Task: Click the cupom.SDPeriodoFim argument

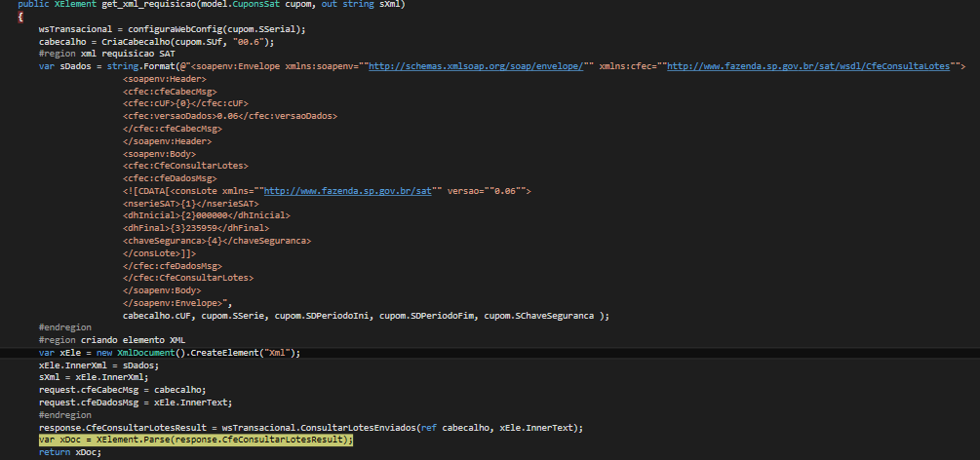Action: coord(427,316)
